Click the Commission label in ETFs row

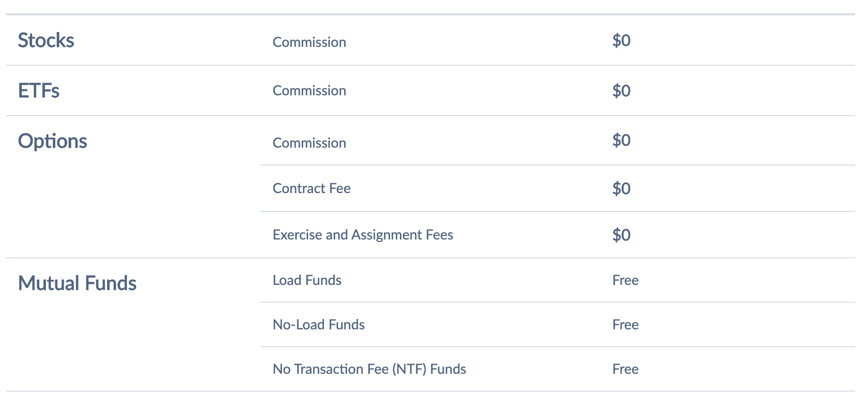pos(309,91)
